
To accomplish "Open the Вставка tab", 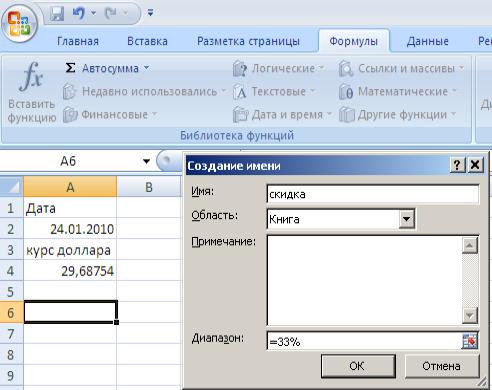I will pyautogui.click(x=147, y=41).
